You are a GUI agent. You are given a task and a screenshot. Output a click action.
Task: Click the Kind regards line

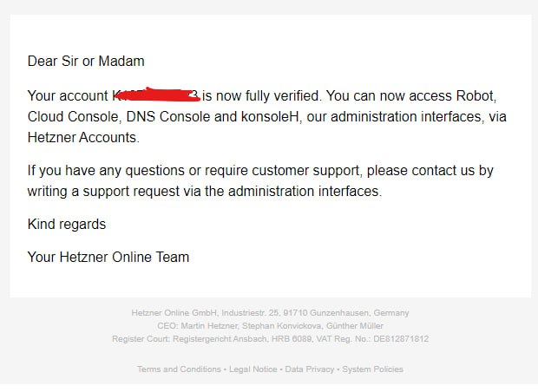(67, 225)
